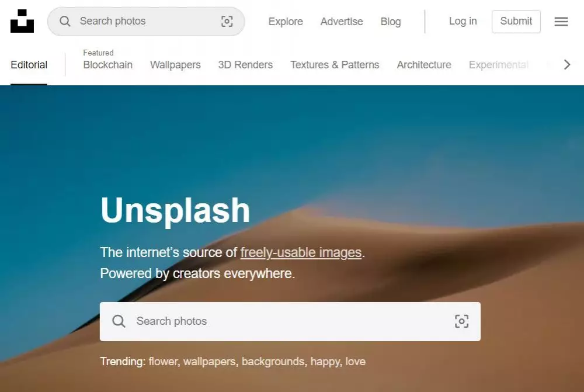Open visual search in hero search box
Viewport: 584px width, 392px height.
[461, 321]
